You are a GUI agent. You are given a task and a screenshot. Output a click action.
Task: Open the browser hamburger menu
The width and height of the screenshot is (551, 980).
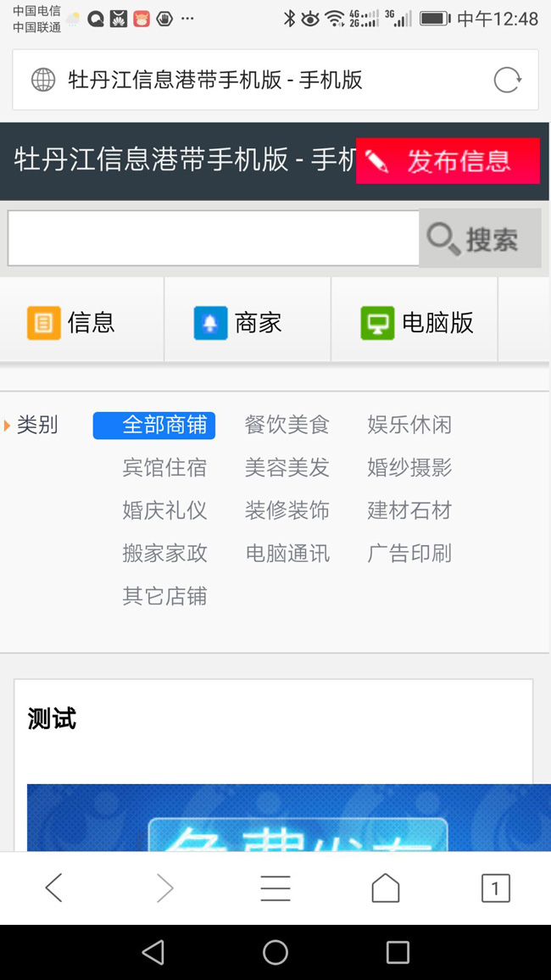coord(275,888)
